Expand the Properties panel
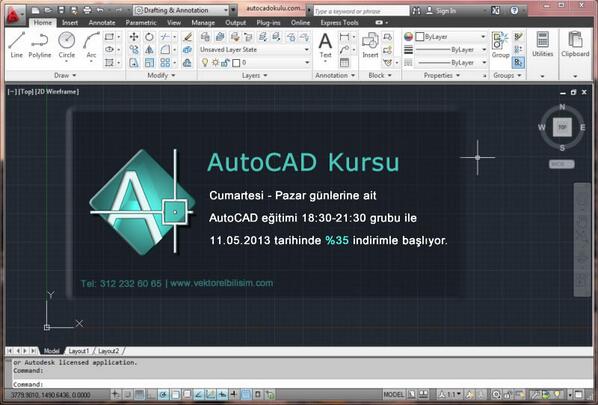The image size is (598, 405). click(442, 76)
